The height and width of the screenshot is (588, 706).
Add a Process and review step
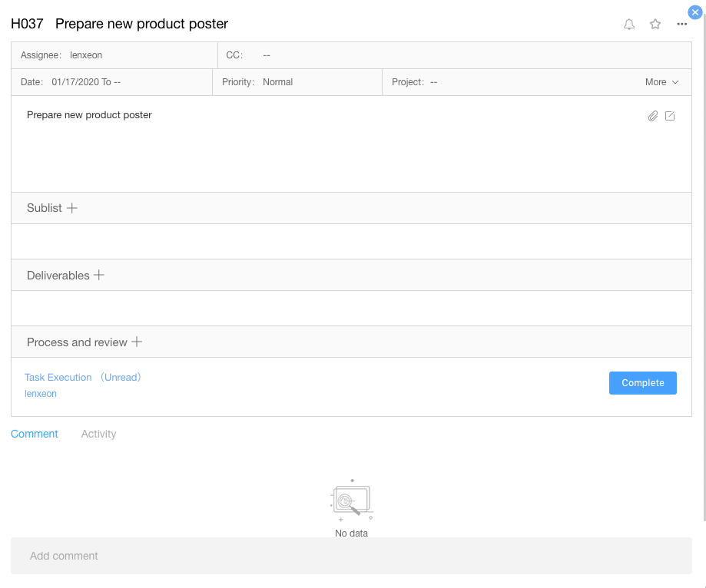(137, 342)
